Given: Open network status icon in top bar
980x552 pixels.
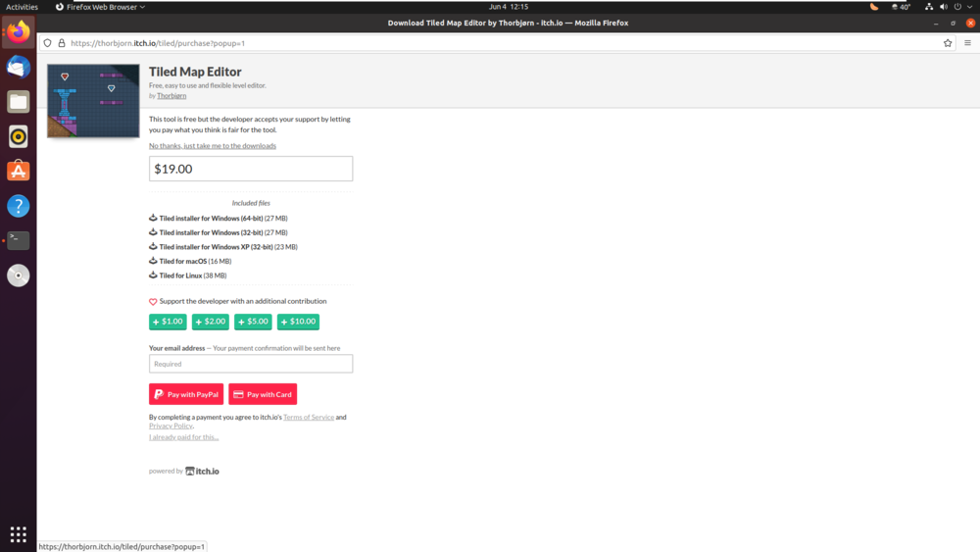Looking at the screenshot, I should click(929, 7).
